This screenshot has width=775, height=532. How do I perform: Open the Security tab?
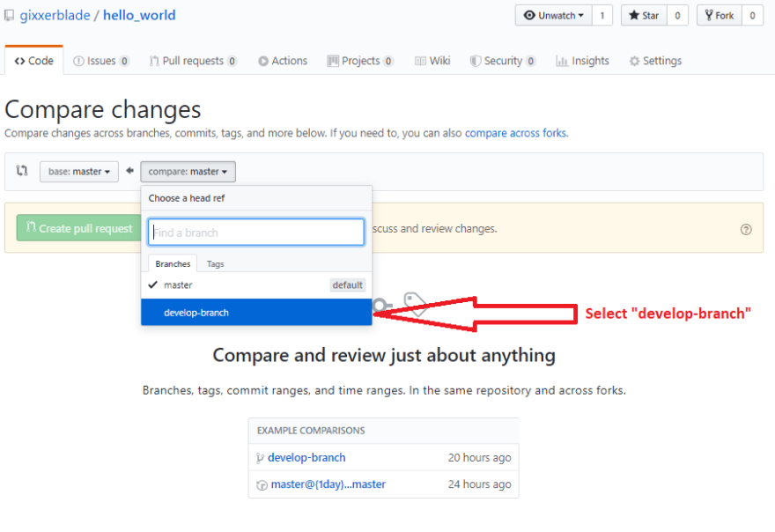(x=503, y=61)
